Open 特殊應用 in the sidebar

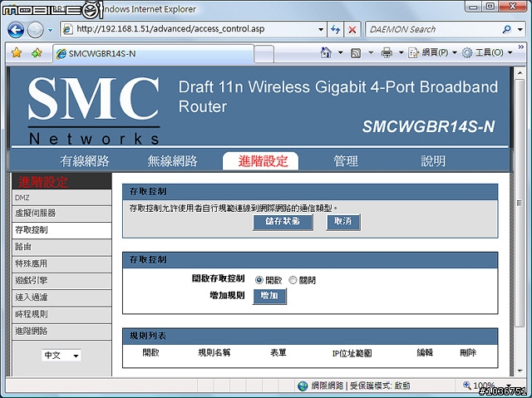click(x=62, y=264)
